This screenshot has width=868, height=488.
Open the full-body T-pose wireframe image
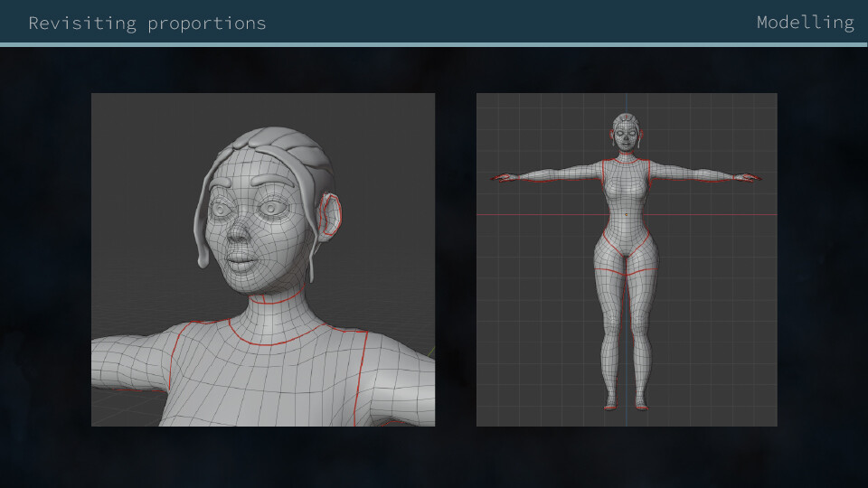[x=627, y=259]
